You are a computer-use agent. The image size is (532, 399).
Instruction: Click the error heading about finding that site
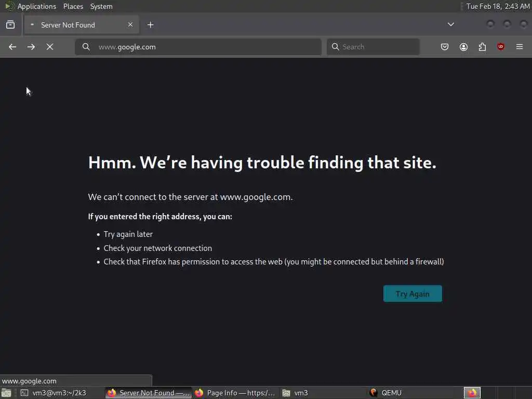262,163
